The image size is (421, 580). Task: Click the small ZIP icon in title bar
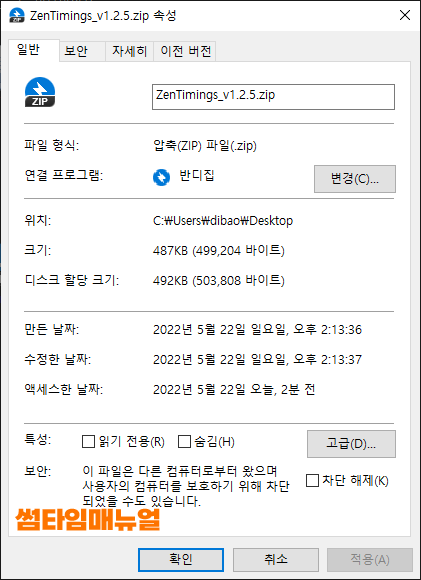[x=17, y=15]
